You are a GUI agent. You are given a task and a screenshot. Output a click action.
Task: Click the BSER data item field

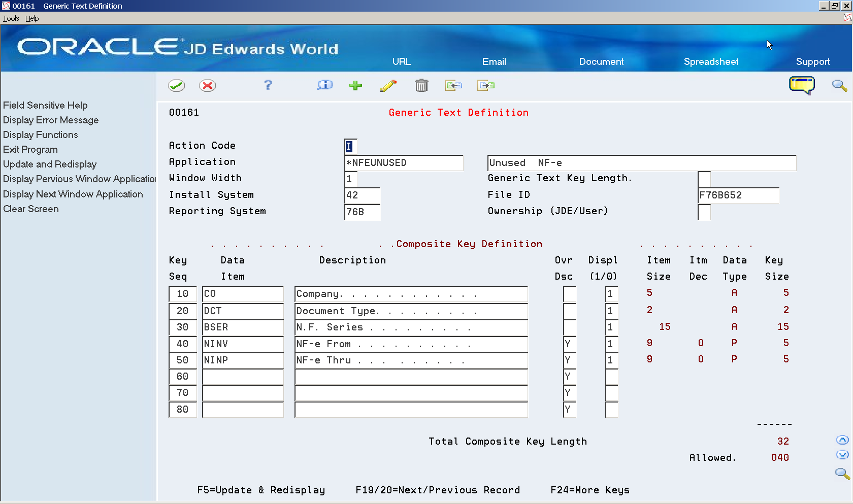point(243,327)
